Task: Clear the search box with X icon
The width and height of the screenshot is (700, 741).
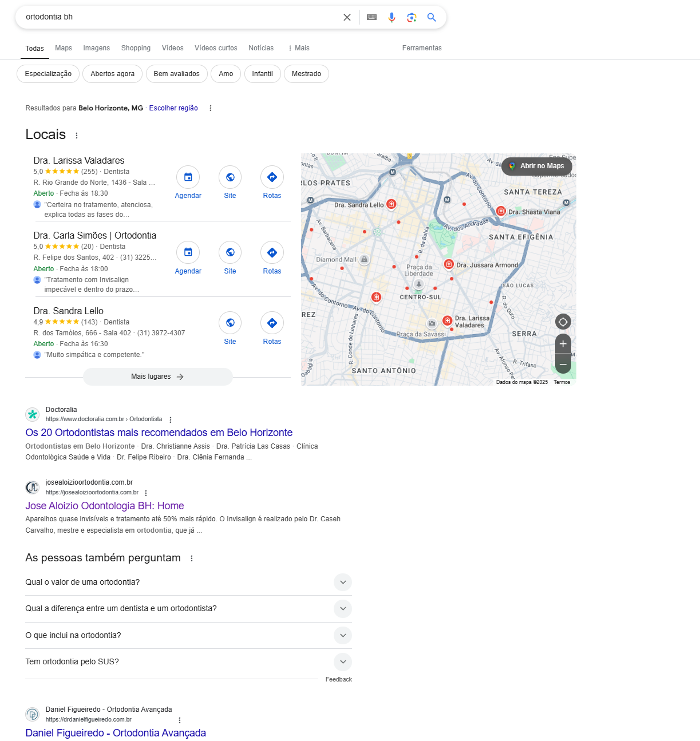Action: coord(347,17)
